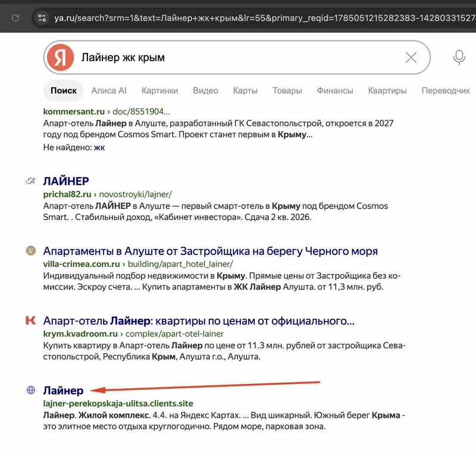This screenshot has width=476, height=453.
Task: Open lajner-perekopskaja-ulitsa.clients.site link
Action: (x=118, y=404)
